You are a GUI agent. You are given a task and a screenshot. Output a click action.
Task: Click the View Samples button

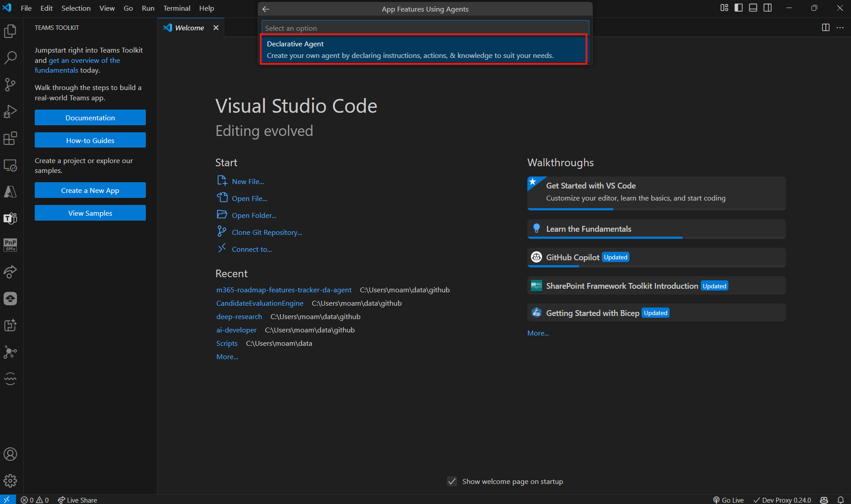(x=90, y=213)
